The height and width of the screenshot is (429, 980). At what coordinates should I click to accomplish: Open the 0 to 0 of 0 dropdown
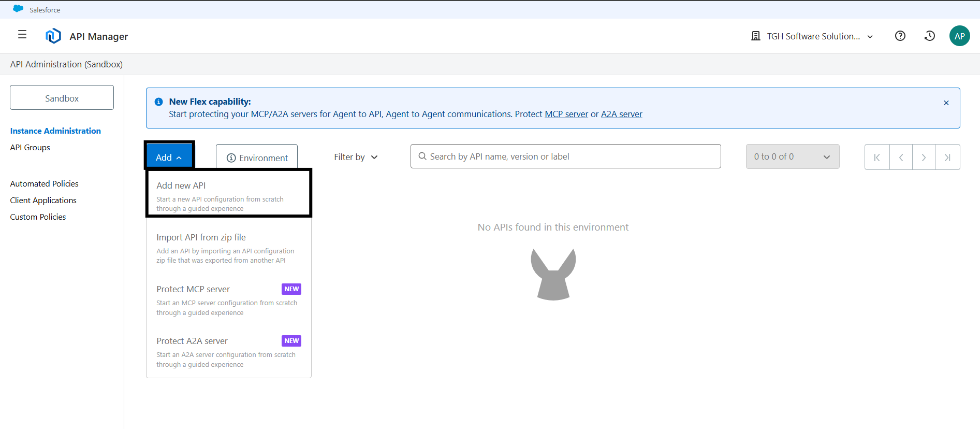(x=792, y=156)
